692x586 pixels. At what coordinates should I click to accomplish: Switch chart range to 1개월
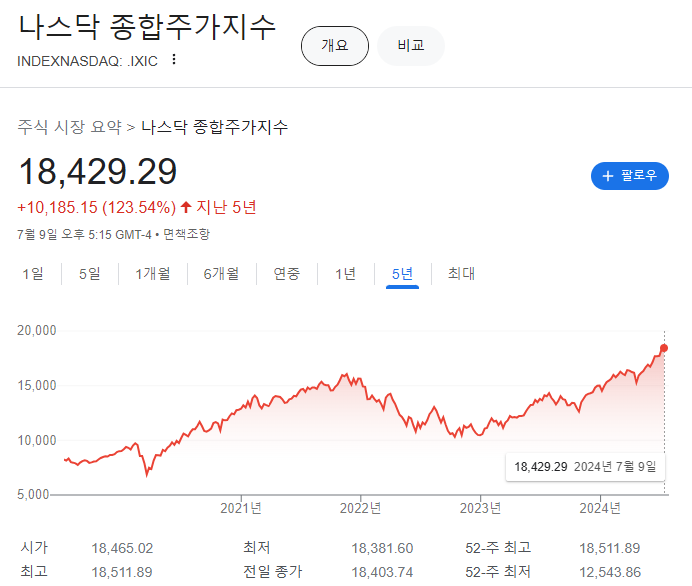153,274
